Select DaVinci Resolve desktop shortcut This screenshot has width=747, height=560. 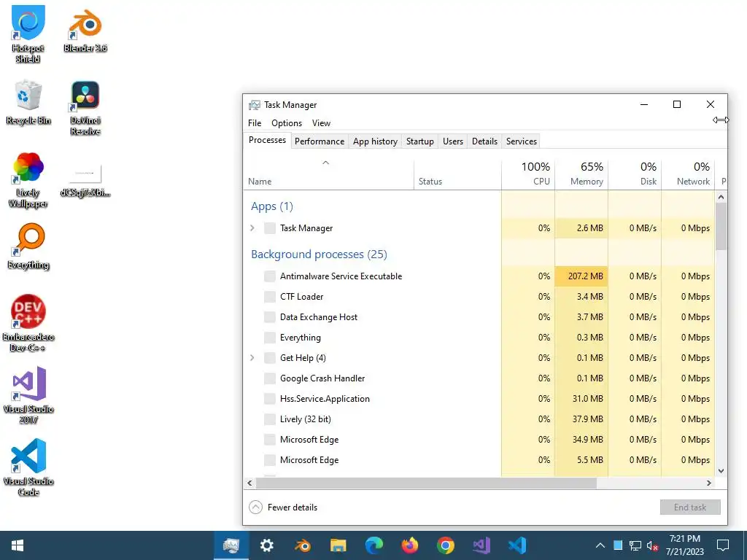(85, 108)
